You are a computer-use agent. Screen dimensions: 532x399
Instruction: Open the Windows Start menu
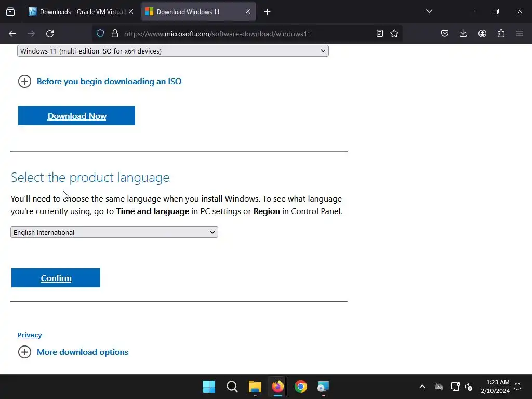tap(209, 387)
